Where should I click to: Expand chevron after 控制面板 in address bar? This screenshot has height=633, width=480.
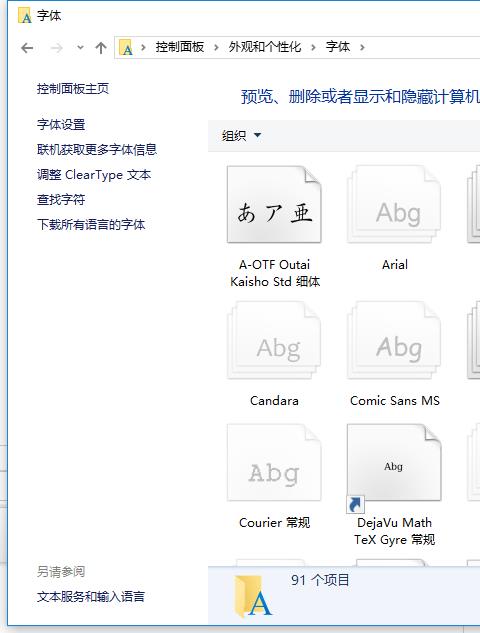(x=216, y=48)
